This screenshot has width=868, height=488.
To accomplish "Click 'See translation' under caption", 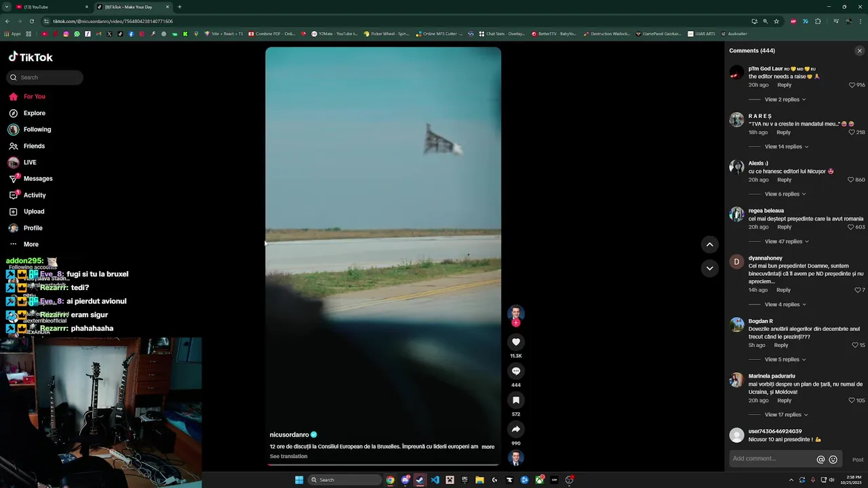I will [x=288, y=456].
